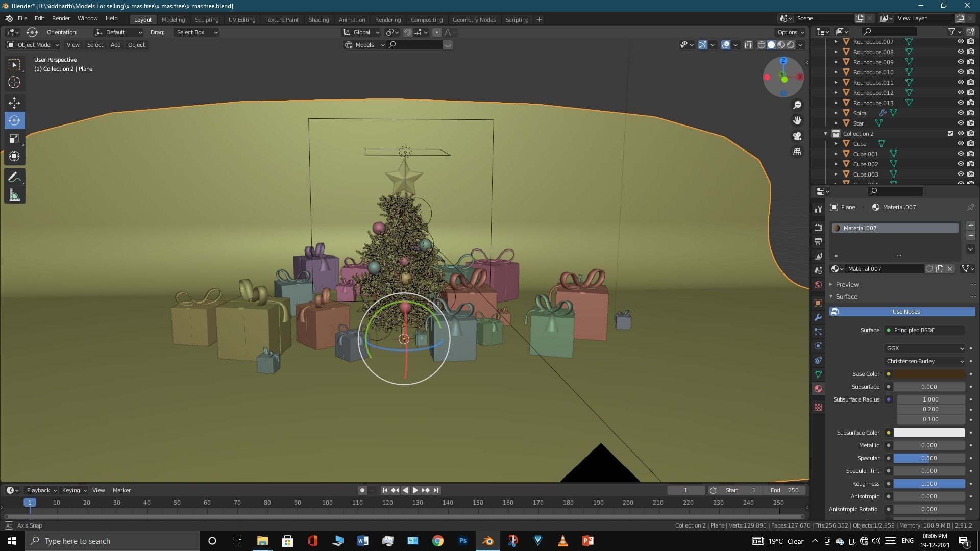The image size is (980, 551).
Task: Open the View Layer properties tab
Action: pyautogui.click(x=818, y=256)
